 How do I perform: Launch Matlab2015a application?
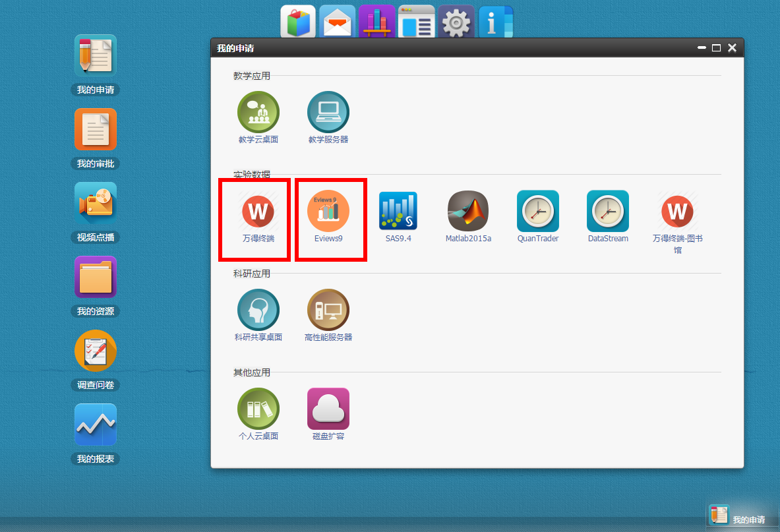pos(468,212)
